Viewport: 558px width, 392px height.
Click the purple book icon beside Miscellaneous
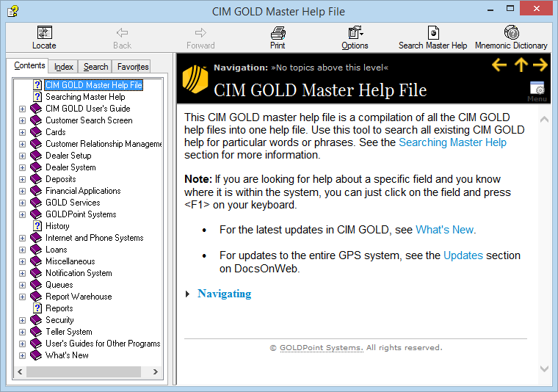tap(36, 261)
